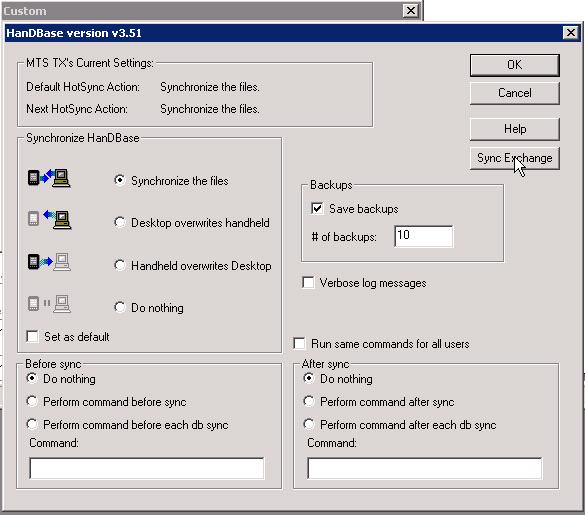Click the Cancel button
The image size is (585, 515).
click(514, 93)
